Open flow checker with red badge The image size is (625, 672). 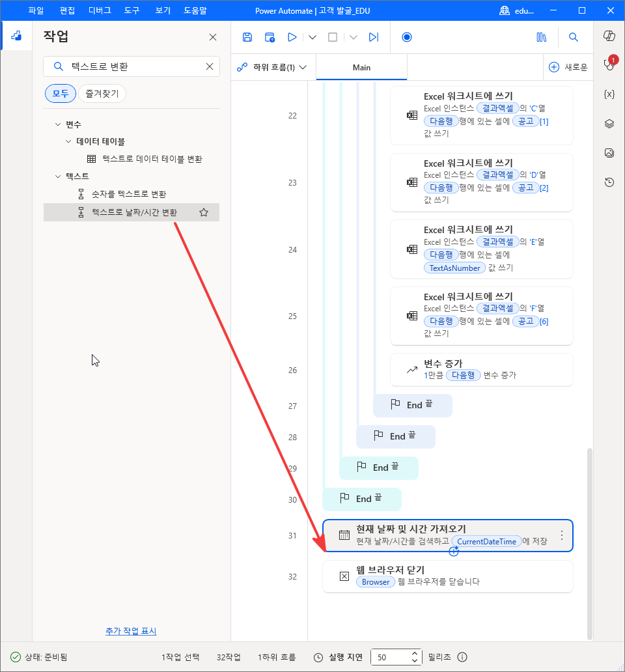click(609, 64)
